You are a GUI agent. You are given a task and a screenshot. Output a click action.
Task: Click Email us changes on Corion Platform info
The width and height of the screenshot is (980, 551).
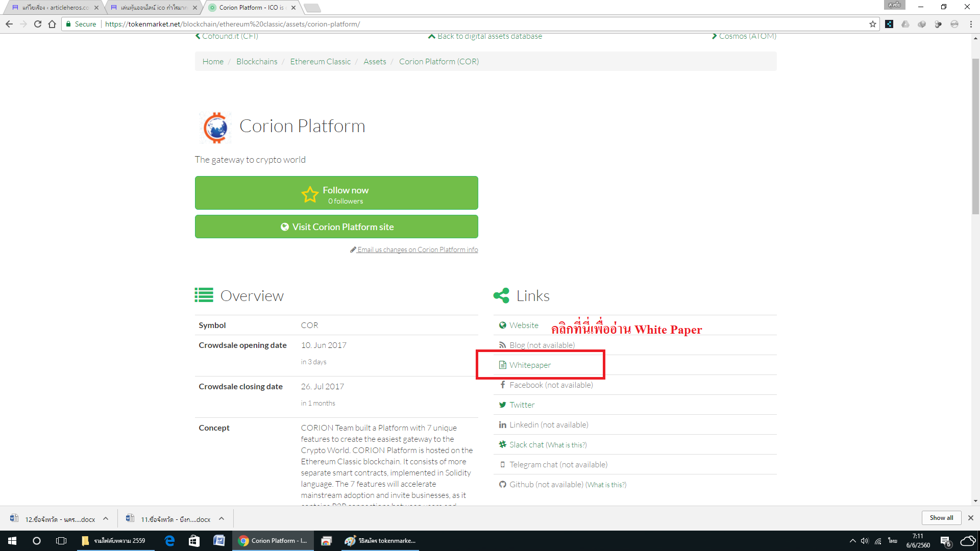click(x=414, y=249)
